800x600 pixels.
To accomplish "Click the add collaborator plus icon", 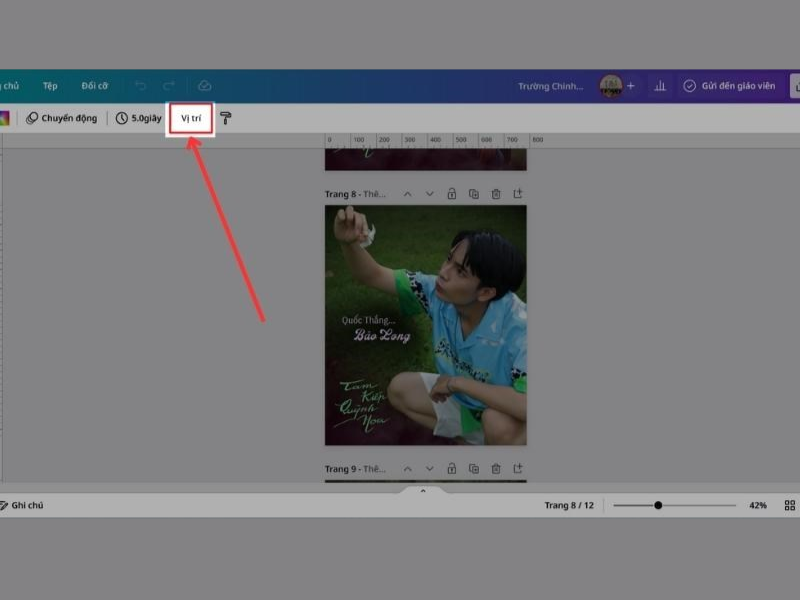I will tap(630, 86).
